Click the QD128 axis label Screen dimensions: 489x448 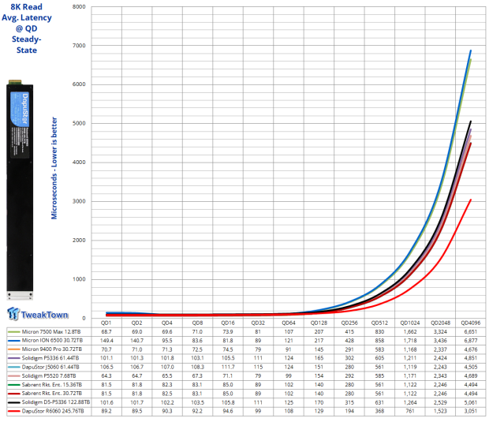pos(319,323)
